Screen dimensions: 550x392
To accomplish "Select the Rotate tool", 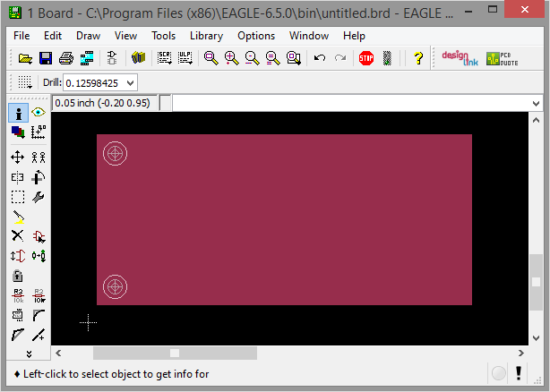I will point(39,177).
